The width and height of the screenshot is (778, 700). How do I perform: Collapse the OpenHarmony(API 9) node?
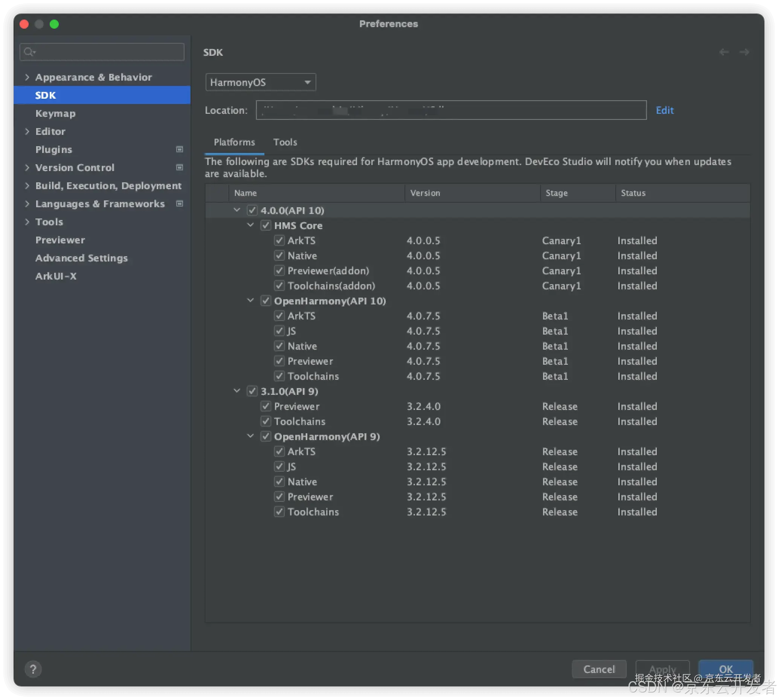tap(250, 436)
